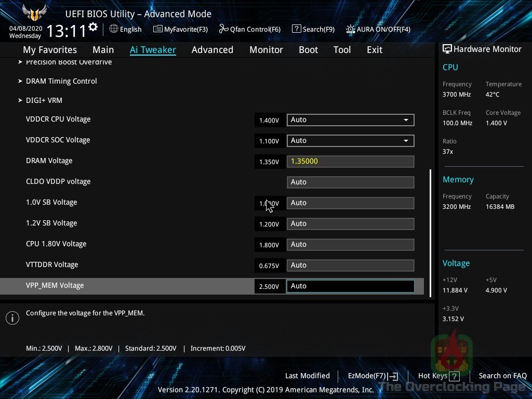Switch to the Monitor tab

point(266,50)
